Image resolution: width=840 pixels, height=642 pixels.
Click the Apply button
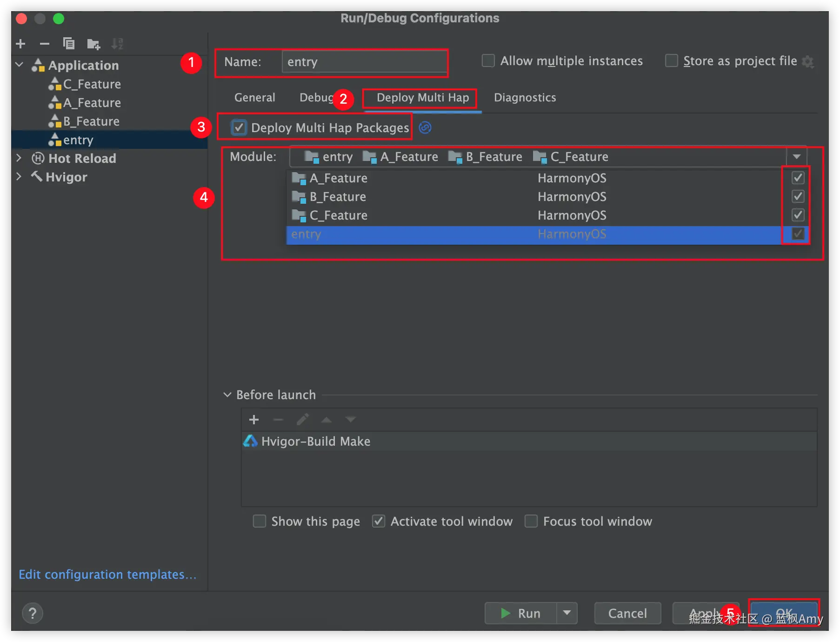coord(706,613)
